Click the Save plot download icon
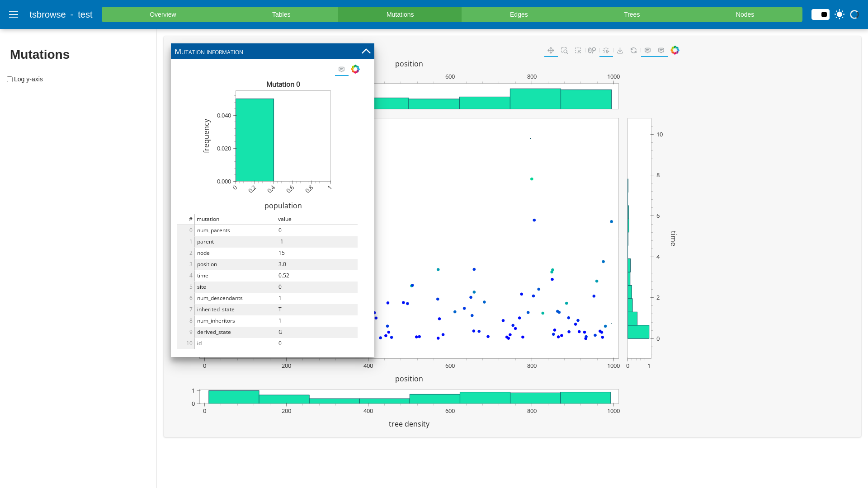This screenshot has height=488, width=868. coord(620,51)
